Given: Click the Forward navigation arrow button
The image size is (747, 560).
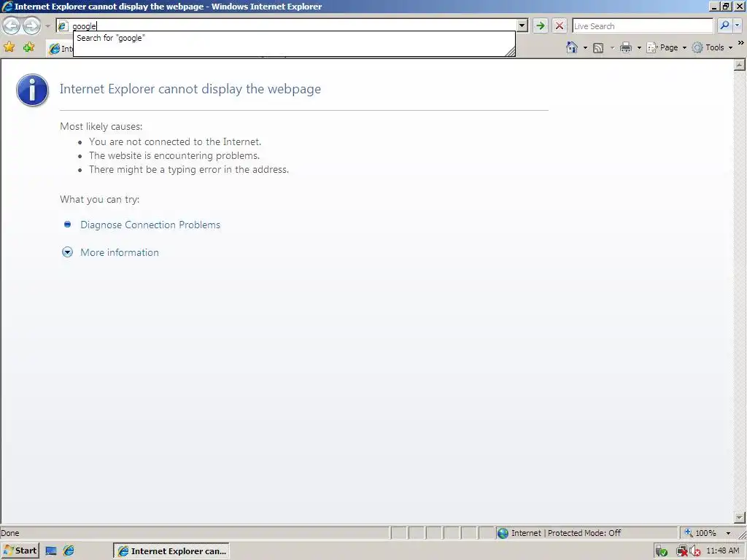Looking at the screenshot, I should (x=32, y=26).
